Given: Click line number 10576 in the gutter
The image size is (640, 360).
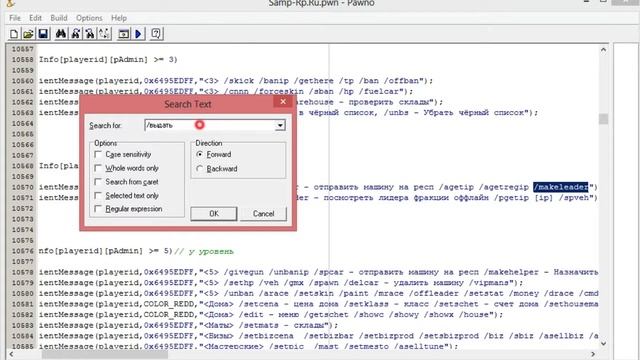Looking at the screenshot, I should point(22,251).
